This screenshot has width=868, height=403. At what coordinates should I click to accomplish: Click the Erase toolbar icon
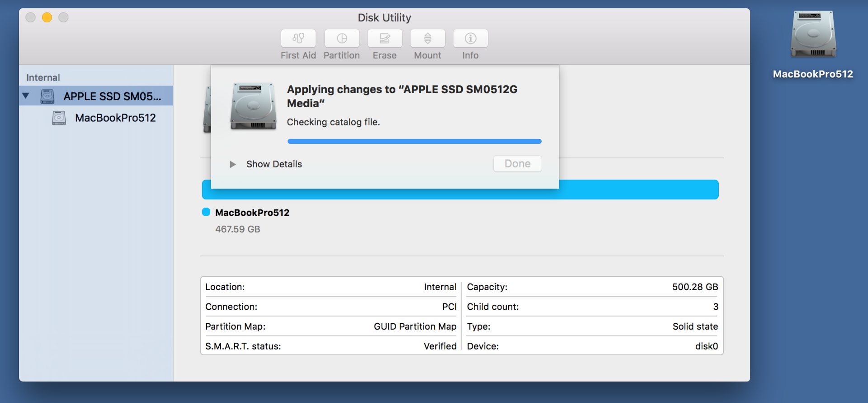pos(385,38)
